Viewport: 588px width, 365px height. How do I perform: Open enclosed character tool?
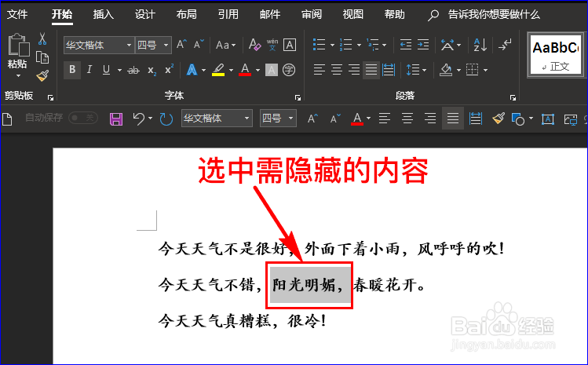[289, 70]
